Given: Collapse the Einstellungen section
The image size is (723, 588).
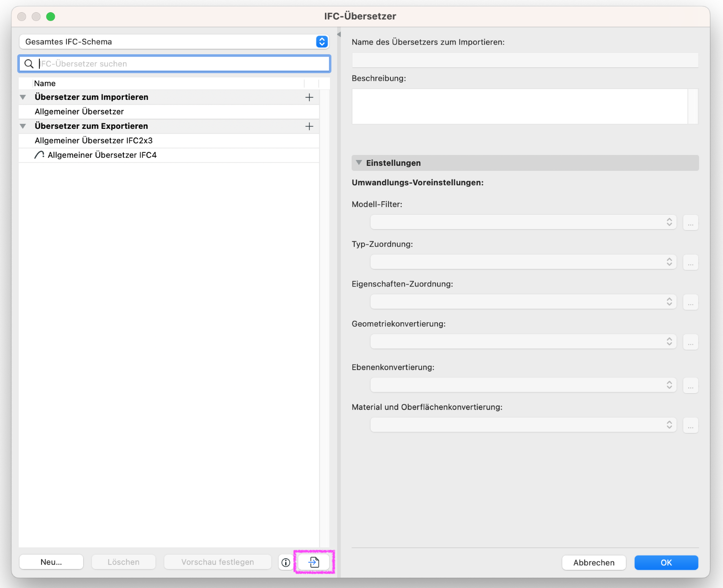Looking at the screenshot, I should pos(359,163).
